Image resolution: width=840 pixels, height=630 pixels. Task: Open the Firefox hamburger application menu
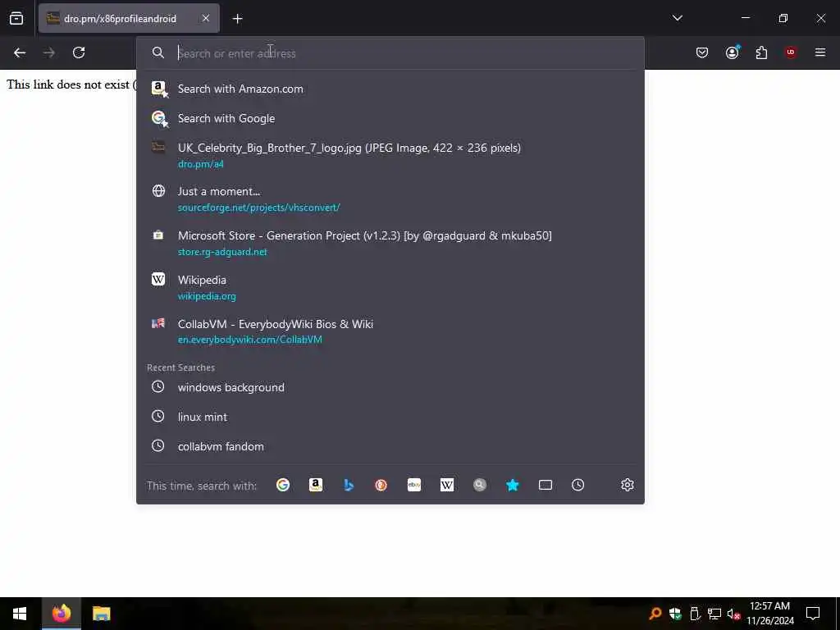point(820,52)
